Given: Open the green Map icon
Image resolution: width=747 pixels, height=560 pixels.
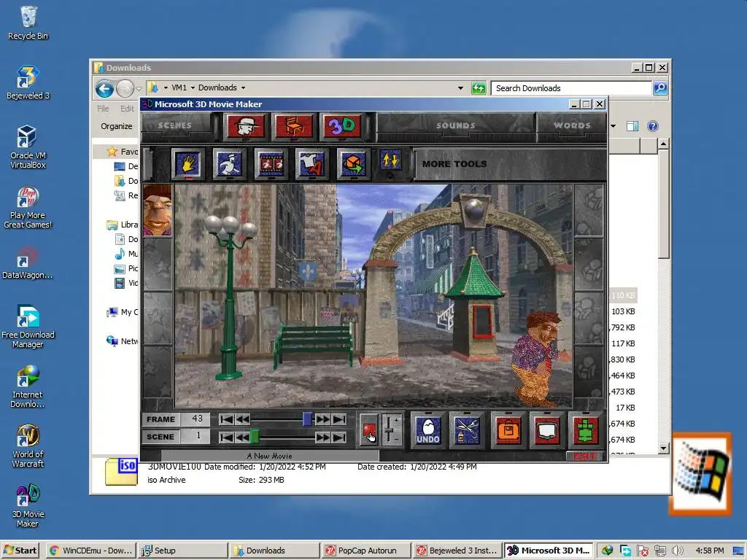Looking at the screenshot, I should pyautogui.click(x=585, y=430).
